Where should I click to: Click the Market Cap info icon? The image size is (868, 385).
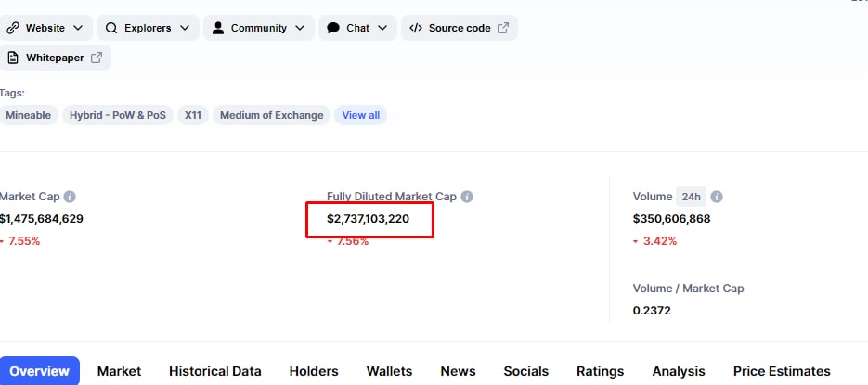click(70, 197)
